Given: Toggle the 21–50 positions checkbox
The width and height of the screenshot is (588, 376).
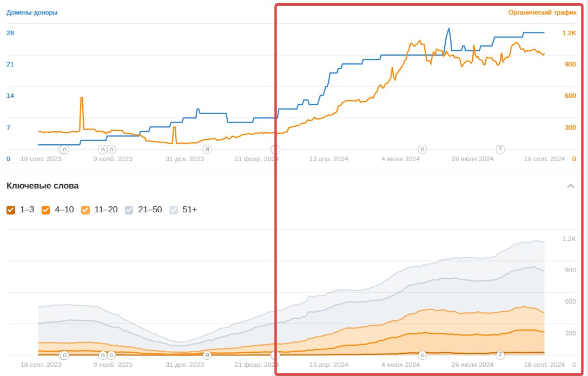Looking at the screenshot, I should (x=129, y=210).
